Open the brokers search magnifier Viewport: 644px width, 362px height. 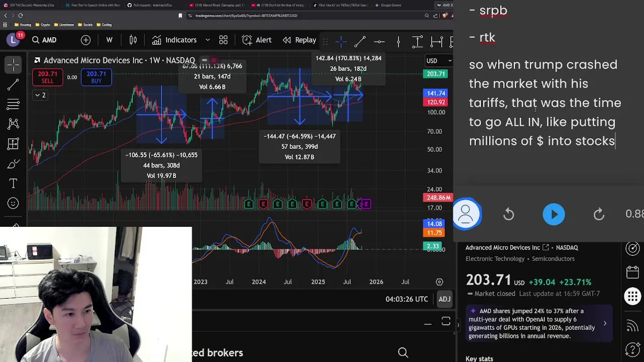[403, 353]
